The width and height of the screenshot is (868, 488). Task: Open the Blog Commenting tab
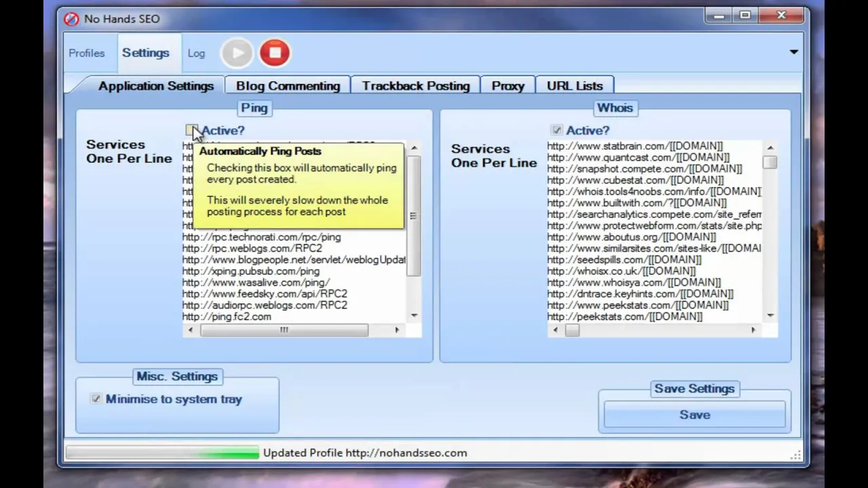pos(288,86)
